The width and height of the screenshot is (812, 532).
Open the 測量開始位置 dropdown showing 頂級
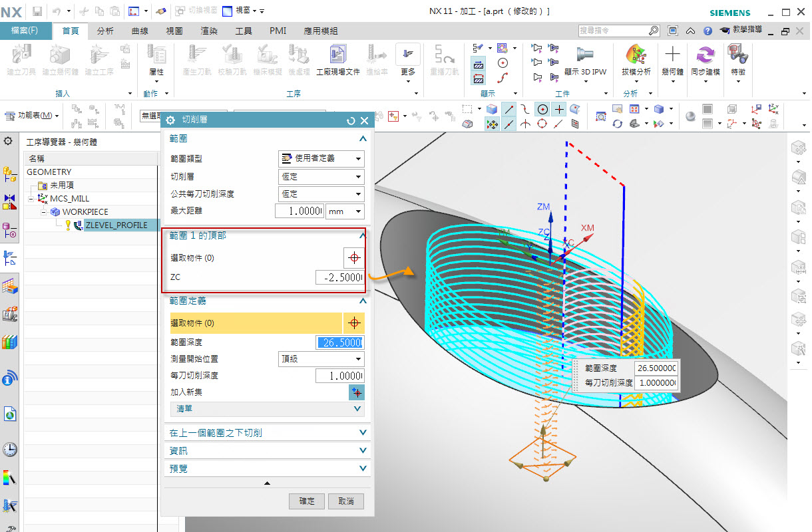[321, 359]
